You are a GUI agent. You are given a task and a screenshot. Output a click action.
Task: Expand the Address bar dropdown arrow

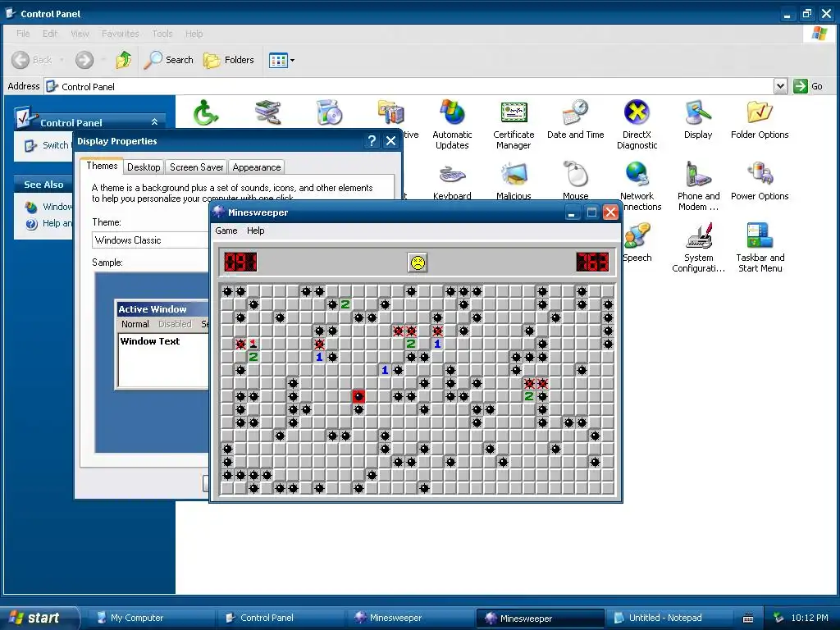click(780, 86)
